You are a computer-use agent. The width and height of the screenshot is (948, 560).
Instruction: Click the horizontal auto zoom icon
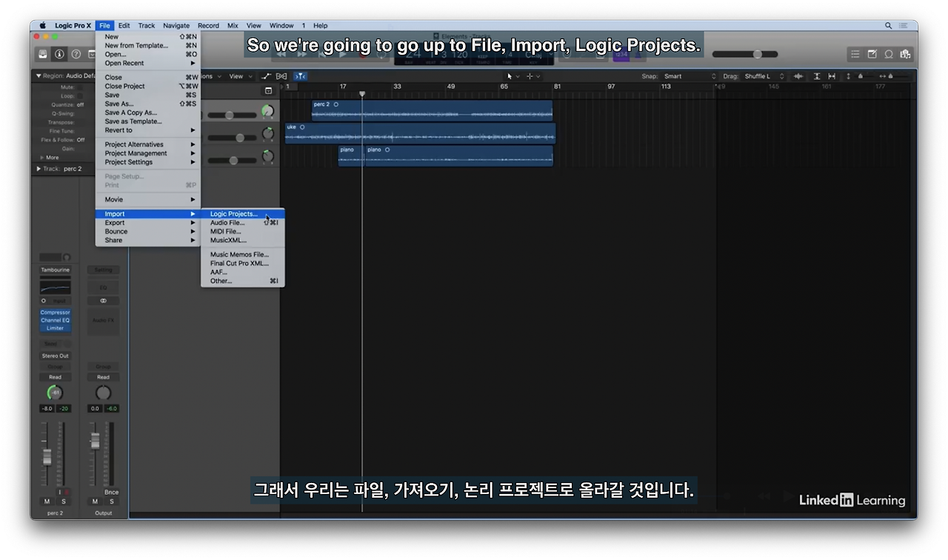832,76
